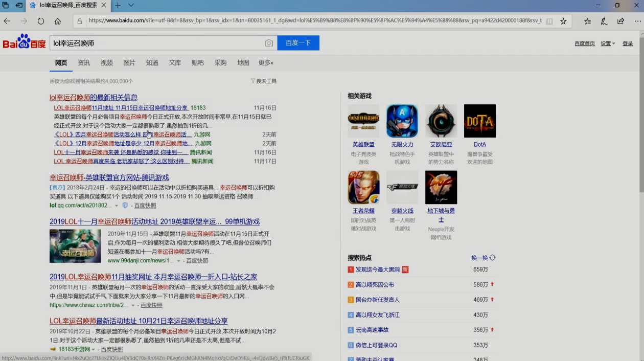Click 换一换 refresh hot searches
This screenshot has height=361, width=644.
[x=483, y=258]
